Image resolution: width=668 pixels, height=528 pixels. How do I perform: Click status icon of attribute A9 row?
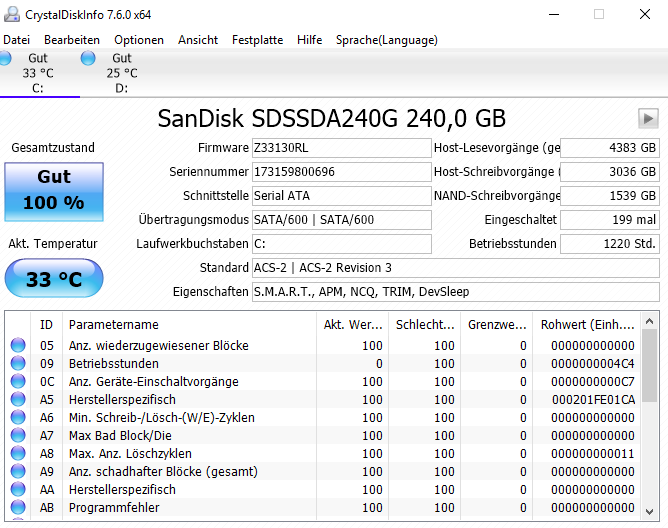pos(18,471)
